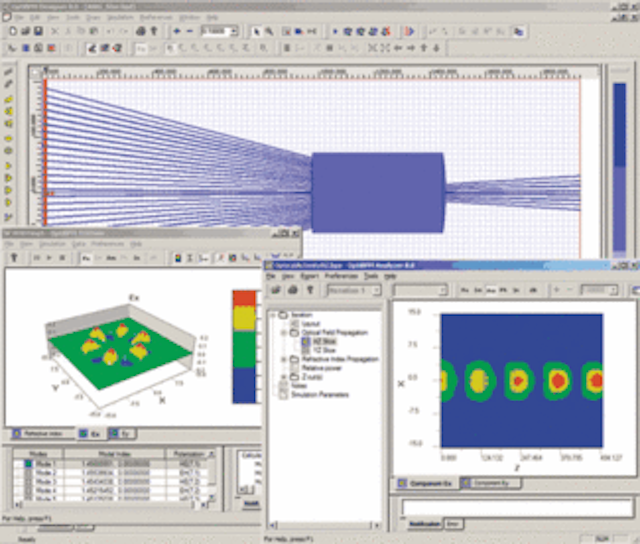Click the Print icon in Analyzer toolbar
The height and width of the screenshot is (544, 640).
pyautogui.click(x=293, y=290)
